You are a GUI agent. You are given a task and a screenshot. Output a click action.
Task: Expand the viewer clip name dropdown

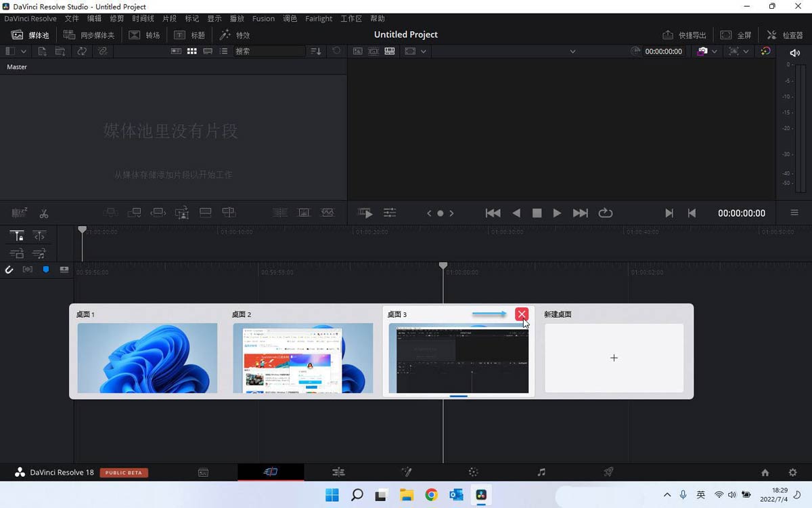572,51
